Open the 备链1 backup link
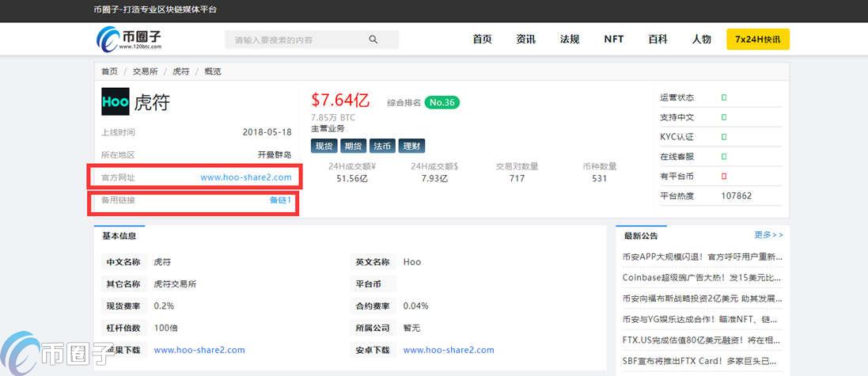This screenshot has width=868, height=376. (x=280, y=200)
